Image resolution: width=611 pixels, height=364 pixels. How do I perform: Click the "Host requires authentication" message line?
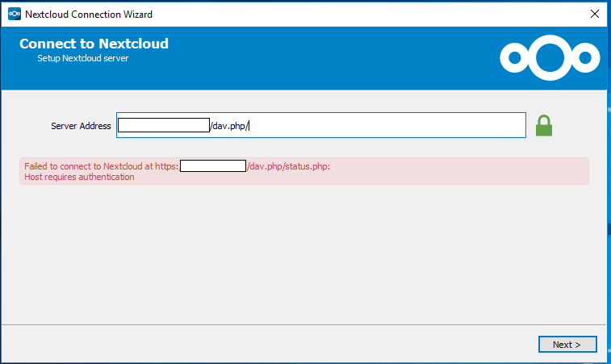point(79,177)
